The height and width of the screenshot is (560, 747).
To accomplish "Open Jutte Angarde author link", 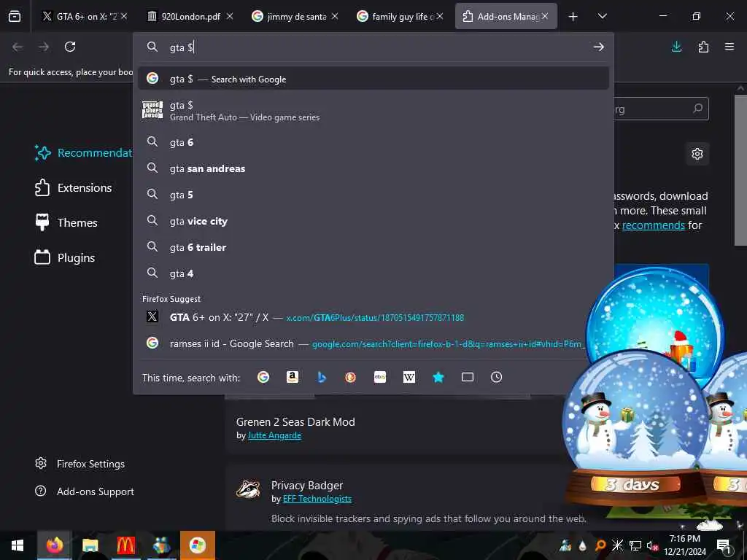I will (x=274, y=435).
